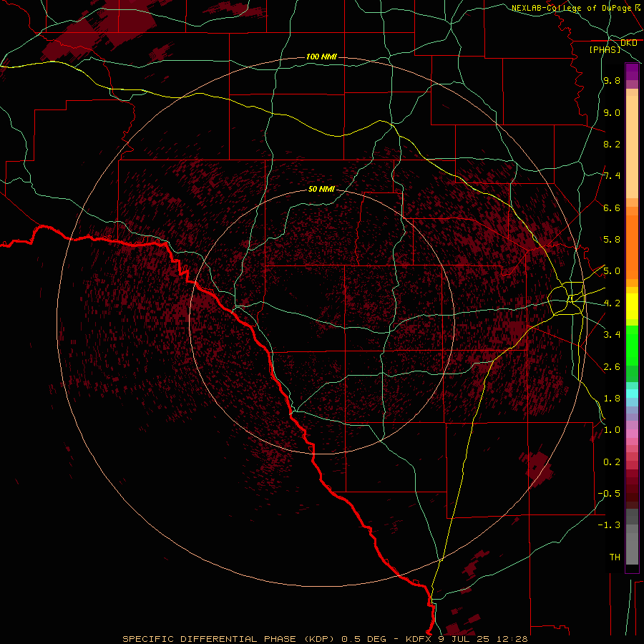644x644 pixels.
Task: Click the 1.0 value on the color scale
Action: click(612, 430)
